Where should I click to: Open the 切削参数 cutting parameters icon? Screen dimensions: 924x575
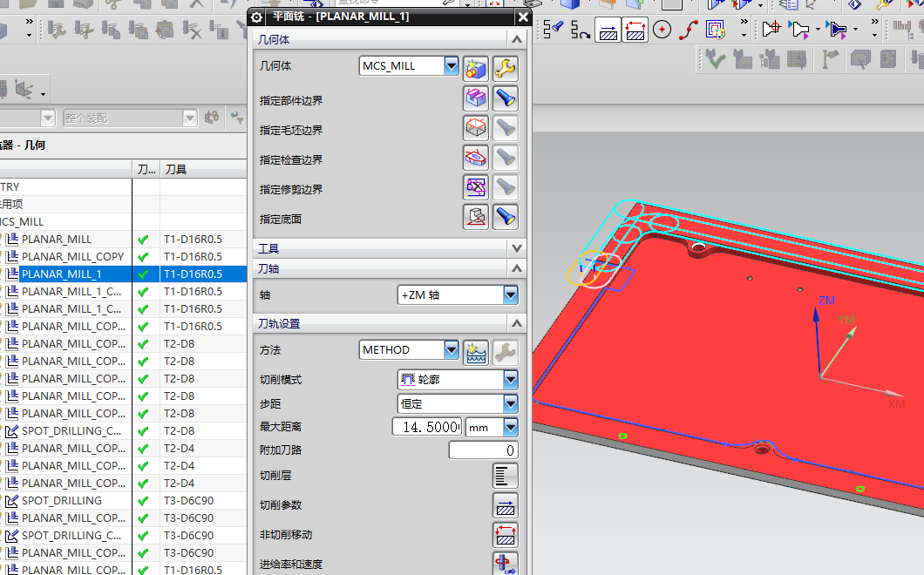505,505
